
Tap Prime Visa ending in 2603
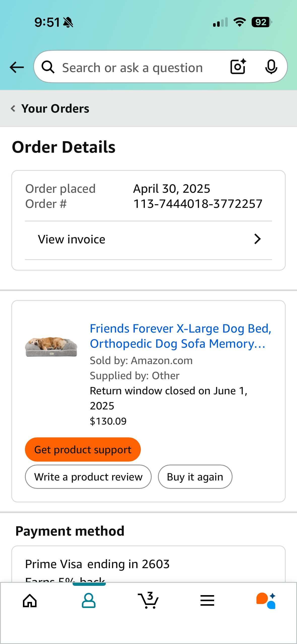point(97,564)
